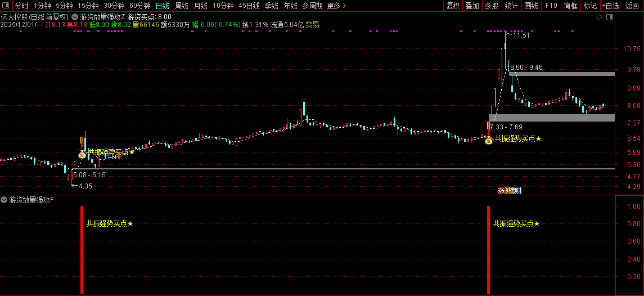The width and height of the screenshot is (644, 296).
Task: Click the panel layout icon at top-left corner
Action: 6,6
